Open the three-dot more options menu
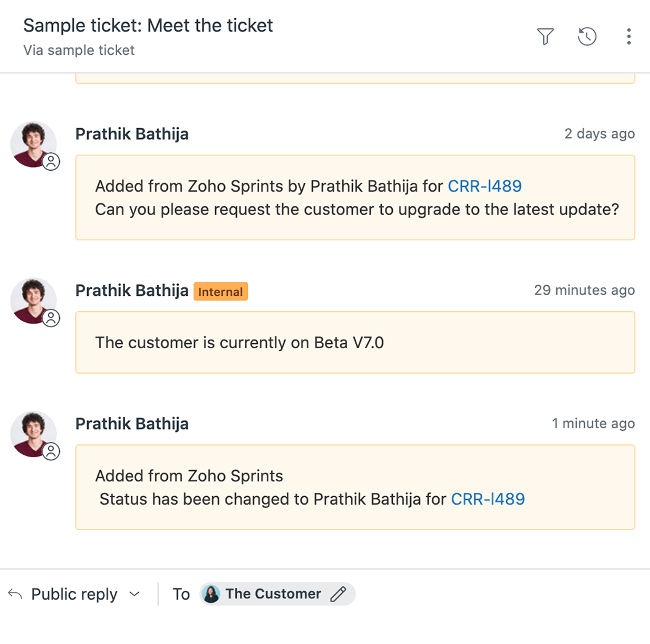Screen dimensions: 650x644 point(628,37)
